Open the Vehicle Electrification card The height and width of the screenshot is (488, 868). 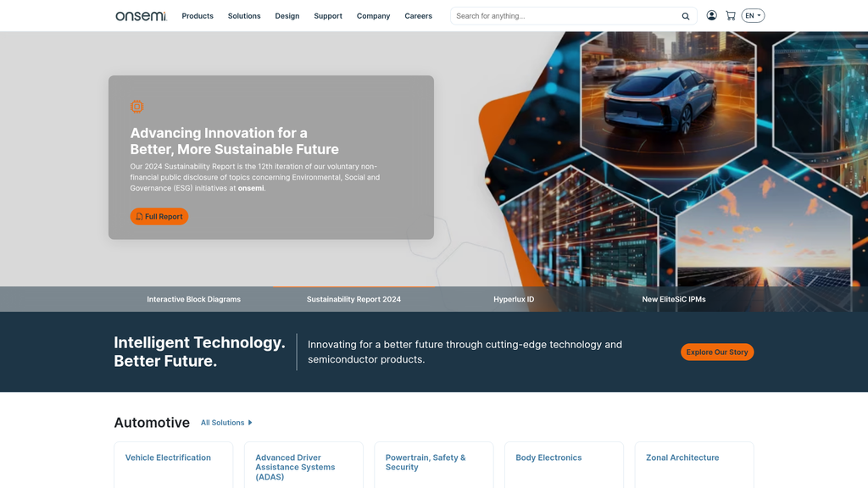173,465
